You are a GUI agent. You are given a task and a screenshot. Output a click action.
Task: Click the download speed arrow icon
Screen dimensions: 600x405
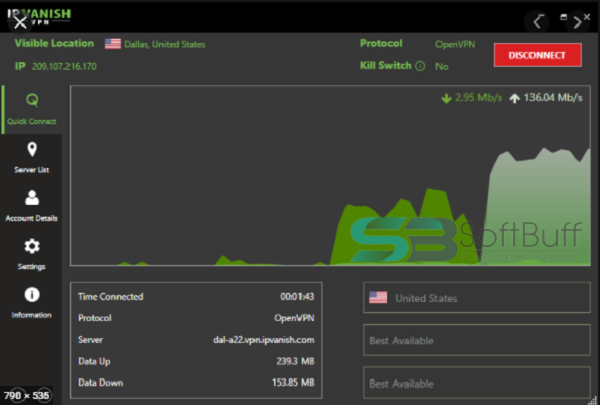point(446,98)
